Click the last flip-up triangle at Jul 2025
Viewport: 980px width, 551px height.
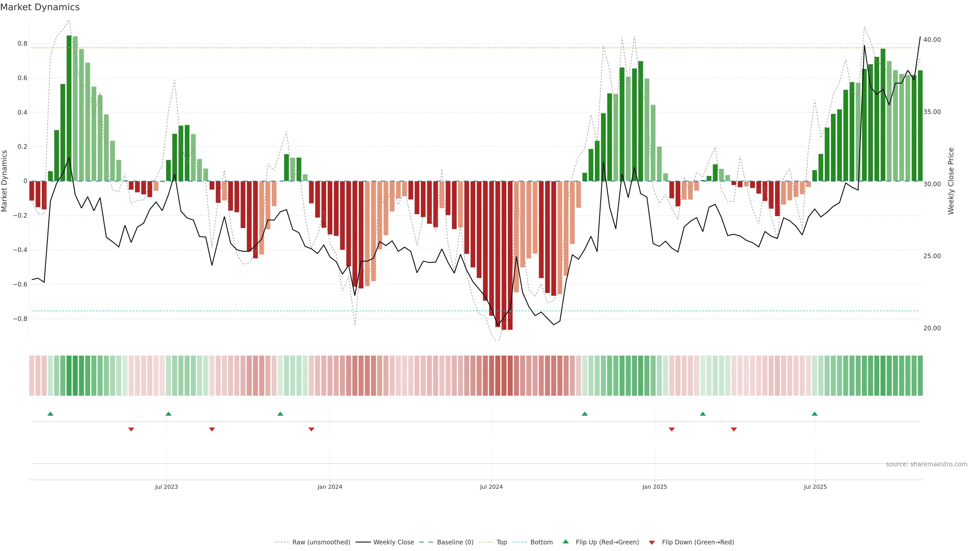[815, 414]
